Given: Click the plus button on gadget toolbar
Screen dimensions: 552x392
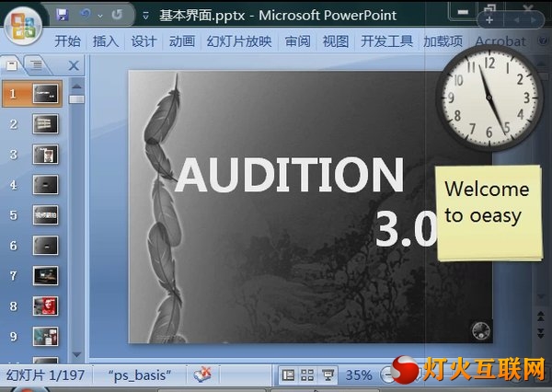Looking at the screenshot, I should [x=489, y=20].
